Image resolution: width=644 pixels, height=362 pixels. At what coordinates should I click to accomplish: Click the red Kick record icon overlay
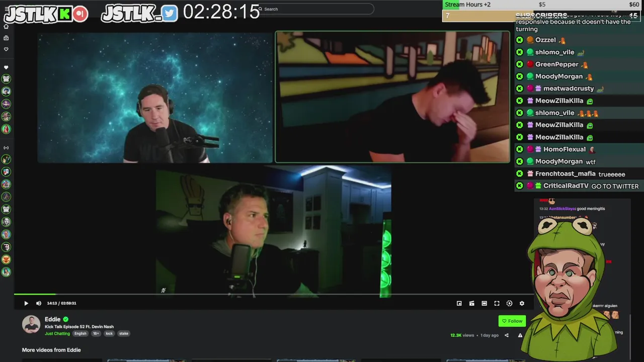[80, 14]
